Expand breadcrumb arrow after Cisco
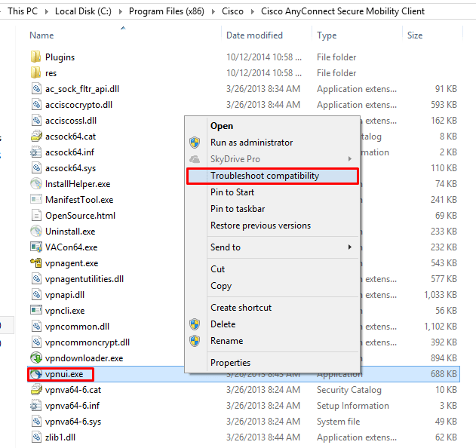This screenshot has height=448, width=476. click(252, 11)
